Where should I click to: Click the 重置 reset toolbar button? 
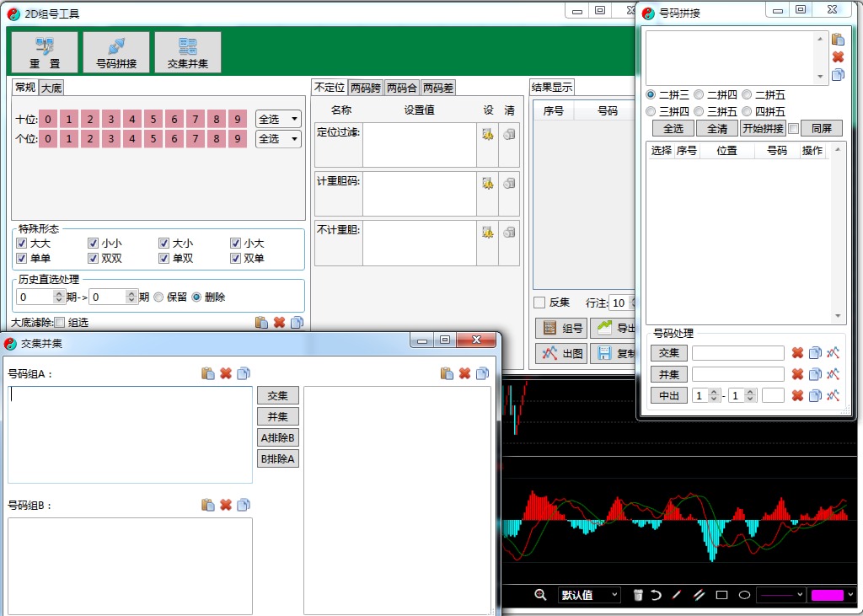[45, 52]
